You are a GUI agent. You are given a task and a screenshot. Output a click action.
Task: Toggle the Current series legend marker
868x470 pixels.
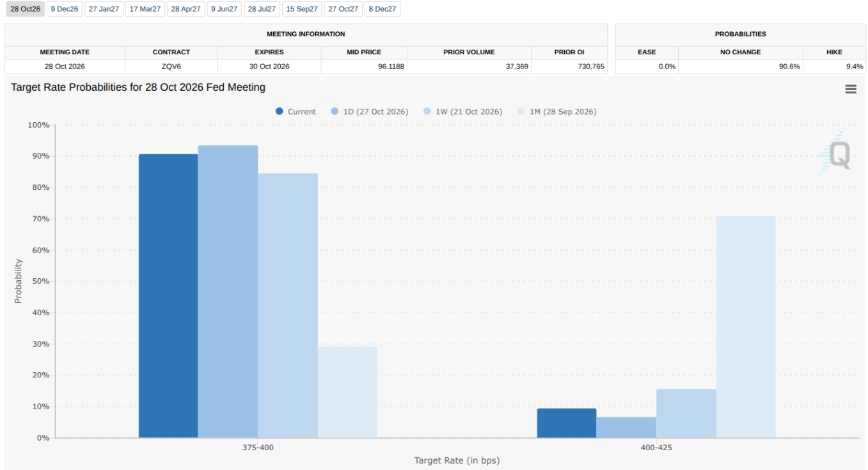coord(280,111)
